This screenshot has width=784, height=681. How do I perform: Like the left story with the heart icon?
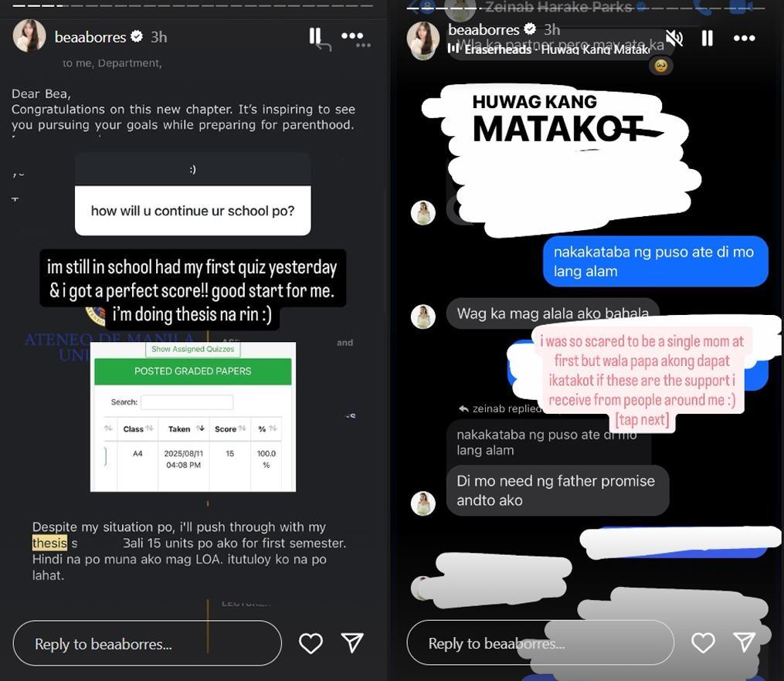tap(311, 643)
